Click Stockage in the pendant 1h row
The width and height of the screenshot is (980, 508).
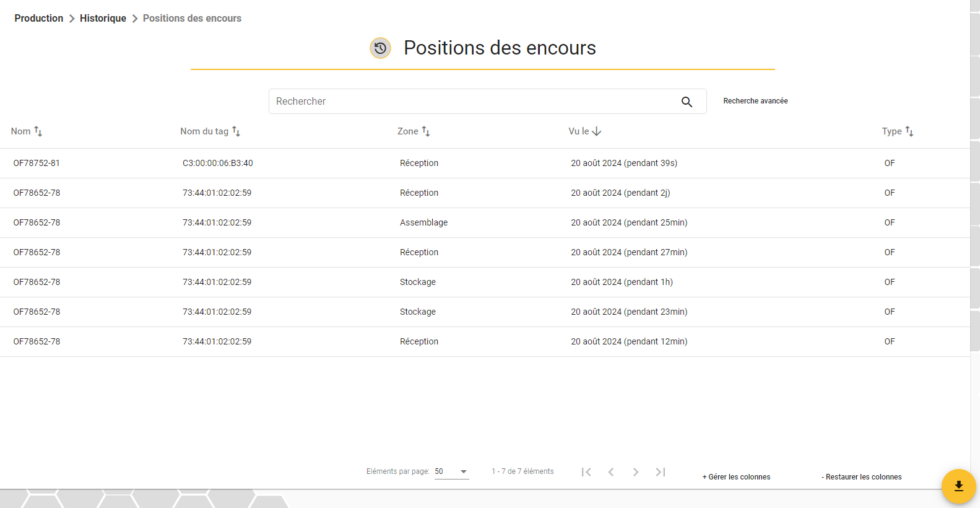click(x=418, y=282)
